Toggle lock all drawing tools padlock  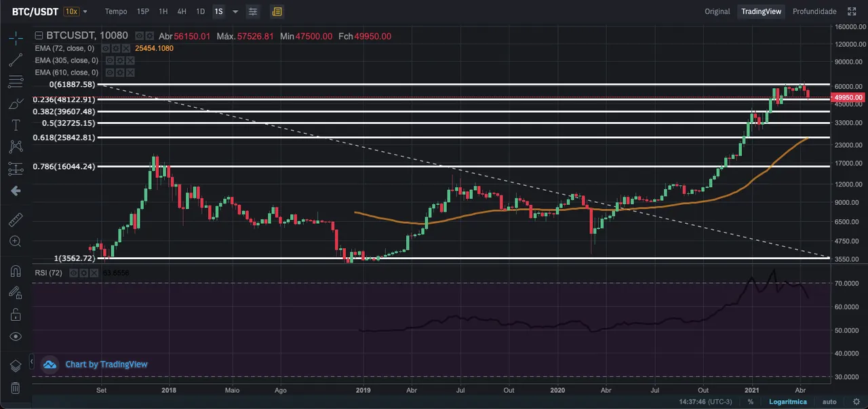(16, 314)
